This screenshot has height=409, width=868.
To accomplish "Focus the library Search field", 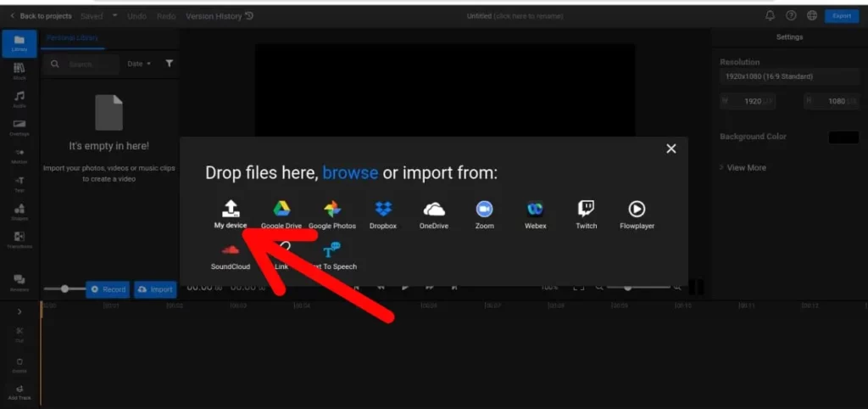I will pyautogui.click(x=81, y=64).
